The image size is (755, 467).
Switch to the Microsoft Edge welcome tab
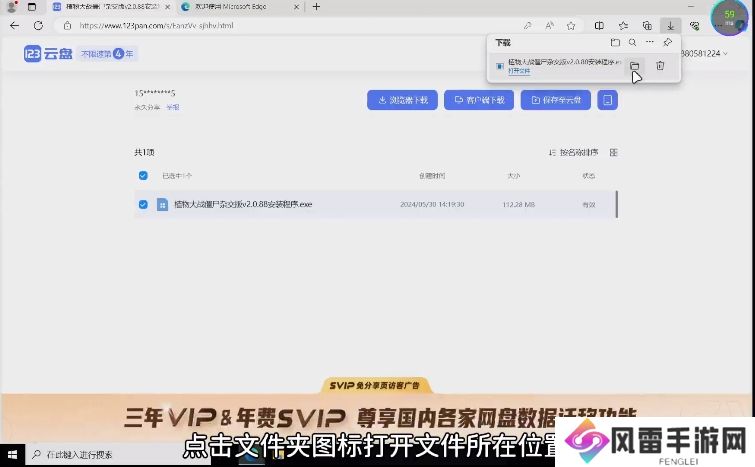(x=232, y=7)
